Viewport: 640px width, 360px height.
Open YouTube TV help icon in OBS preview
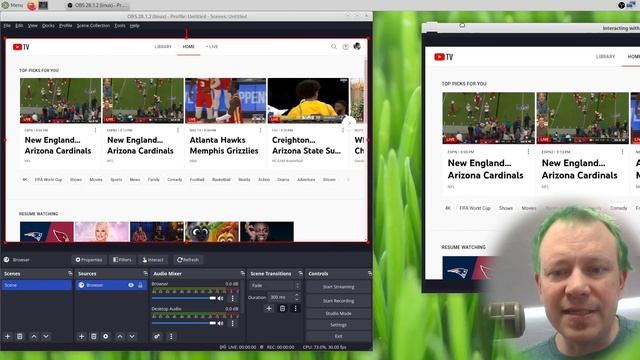[x=345, y=47]
